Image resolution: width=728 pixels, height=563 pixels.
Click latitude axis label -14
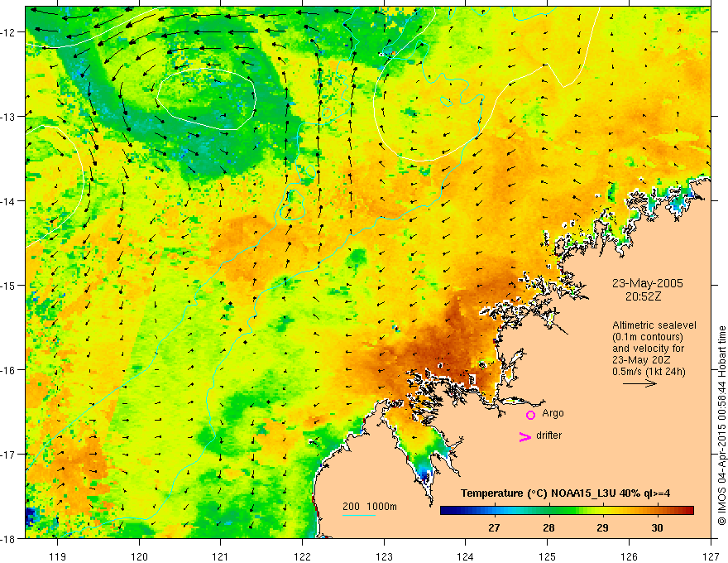[8, 201]
